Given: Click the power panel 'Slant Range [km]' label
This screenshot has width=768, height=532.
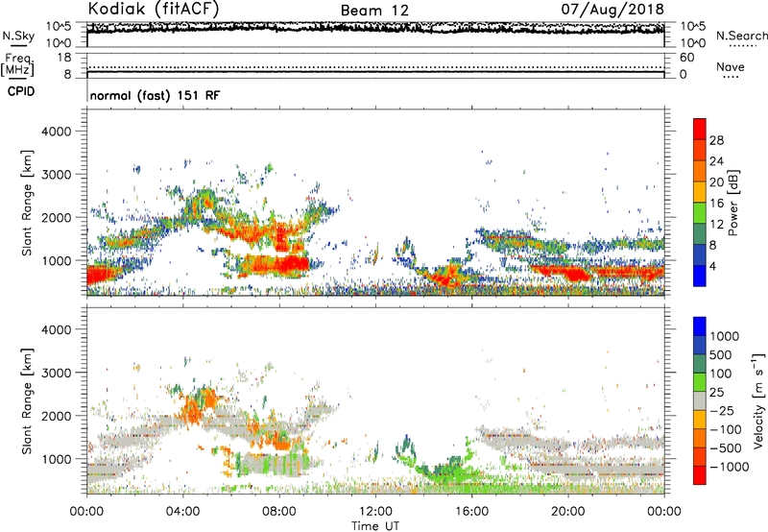Looking at the screenshot, I should click(x=27, y=203).
